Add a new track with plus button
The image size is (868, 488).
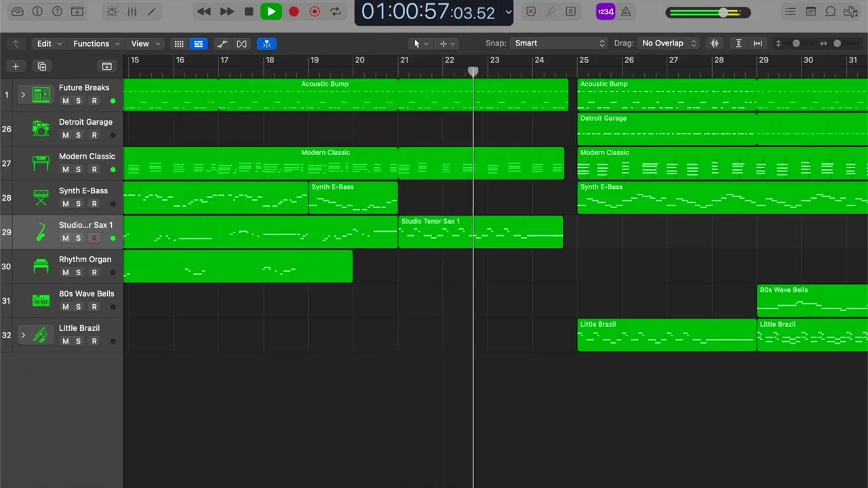point(16,66)
